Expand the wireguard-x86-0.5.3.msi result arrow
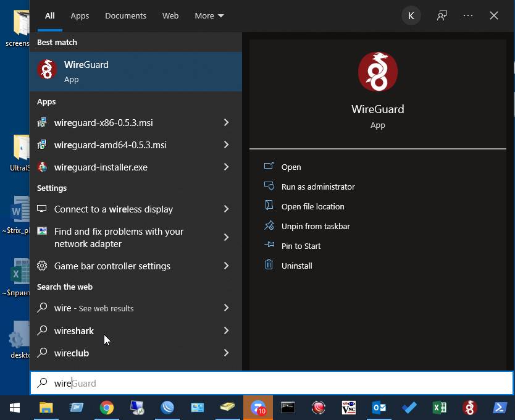Screen dimensions: 515x420 click(226, 122)
